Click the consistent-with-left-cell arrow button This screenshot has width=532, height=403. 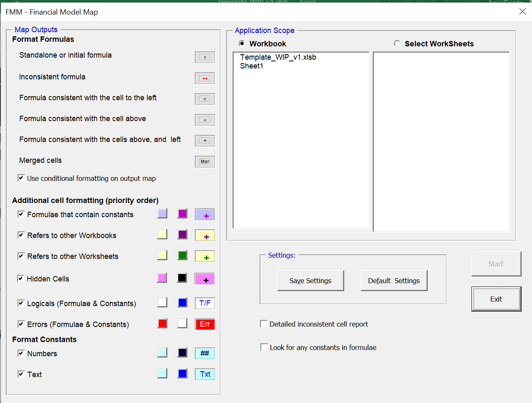coord(205,99)
